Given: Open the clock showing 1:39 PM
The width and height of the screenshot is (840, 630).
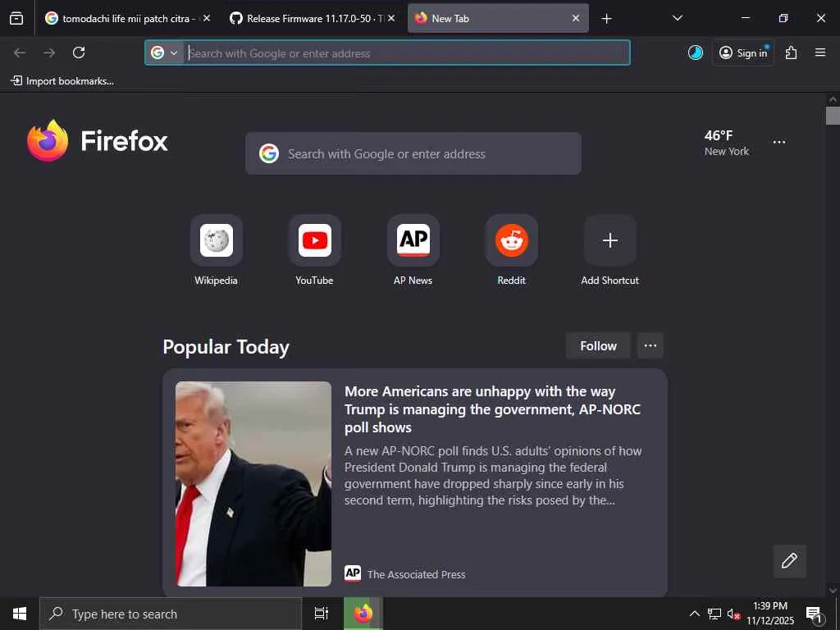Looking at the screenshot, I should tap(769, 614).
